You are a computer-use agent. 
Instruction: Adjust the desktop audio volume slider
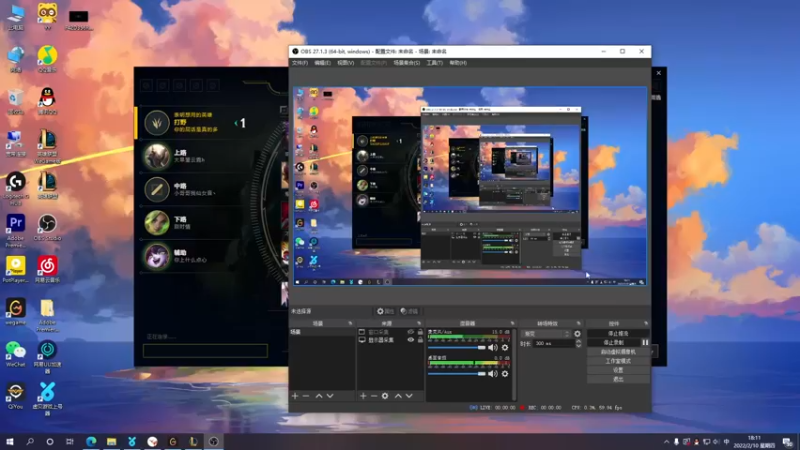pos(457,374)
